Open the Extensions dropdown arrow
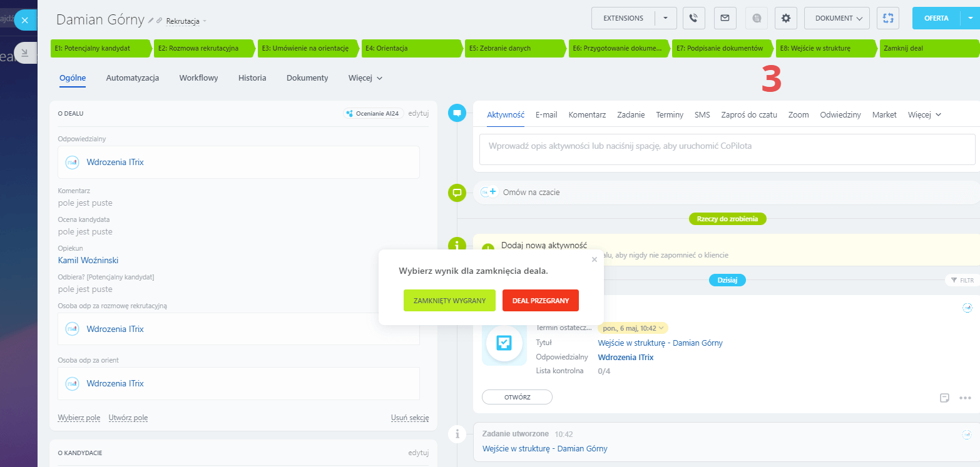This screenshot has height=467, width=980. [665, 18]
